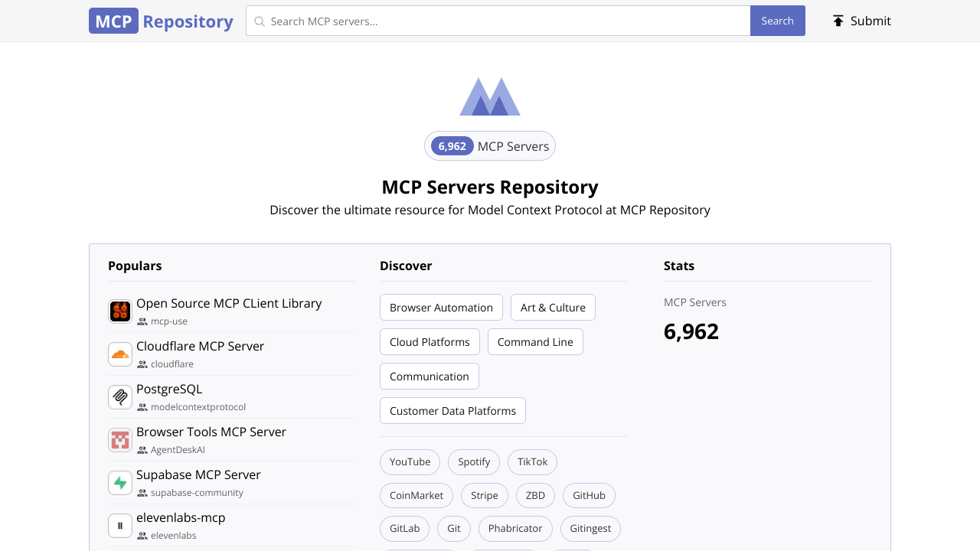Choose the Browser Automation category

coord(441,308)
